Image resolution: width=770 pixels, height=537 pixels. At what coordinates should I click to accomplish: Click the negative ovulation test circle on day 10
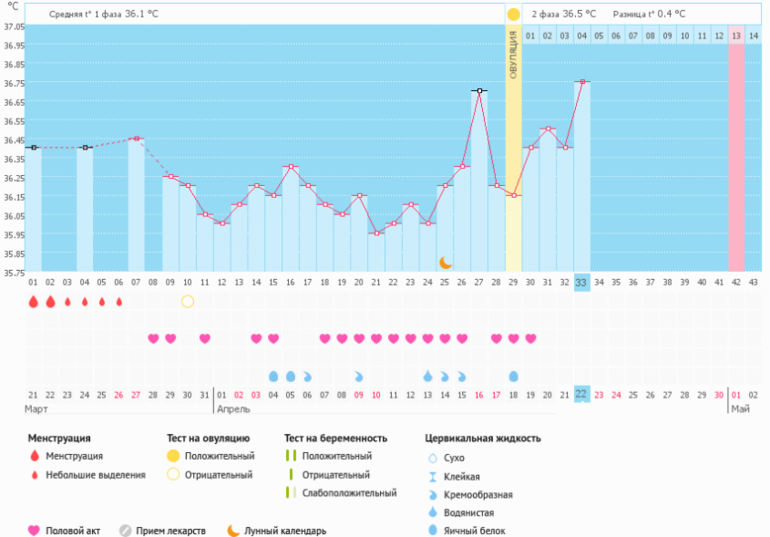tap(187, 301)
